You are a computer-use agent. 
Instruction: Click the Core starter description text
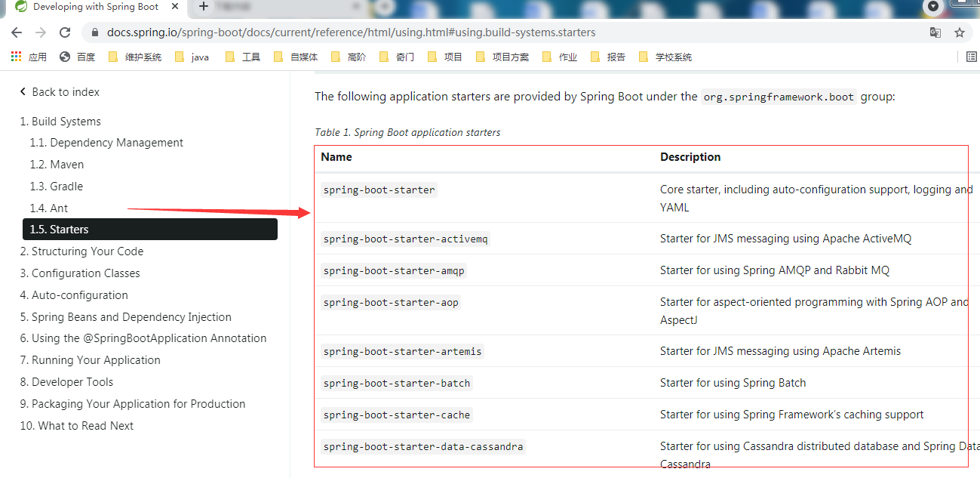(816, 199)
